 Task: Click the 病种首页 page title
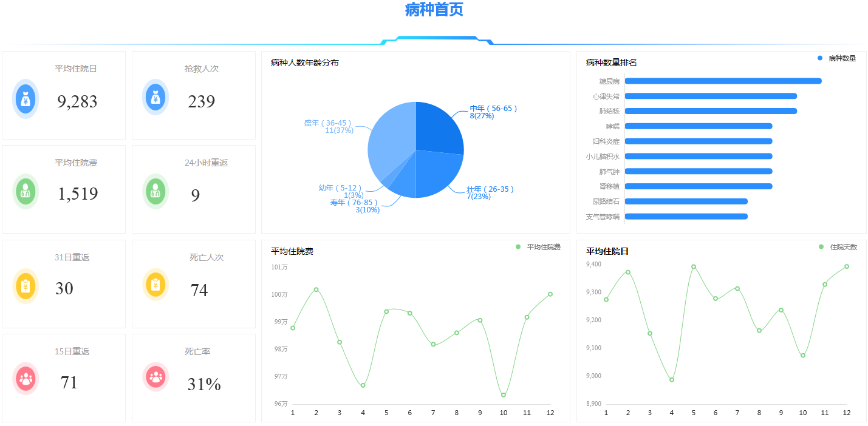tap(433, 11)
